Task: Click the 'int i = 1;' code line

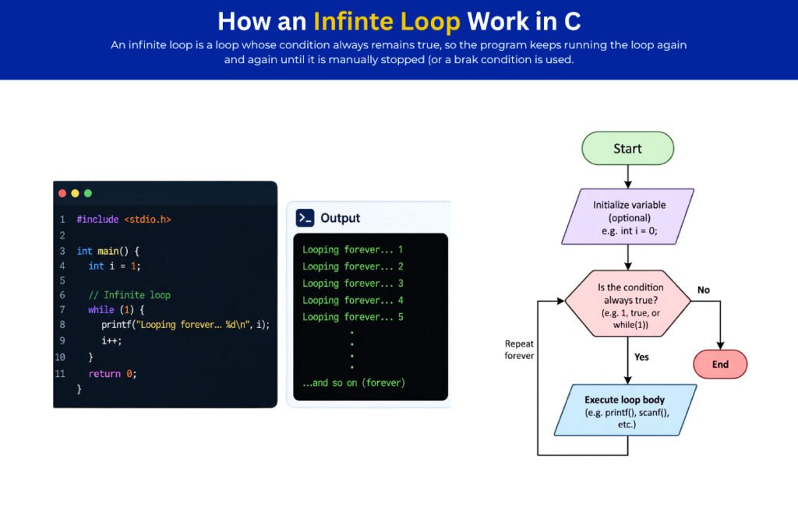Action: pos(115,266)
